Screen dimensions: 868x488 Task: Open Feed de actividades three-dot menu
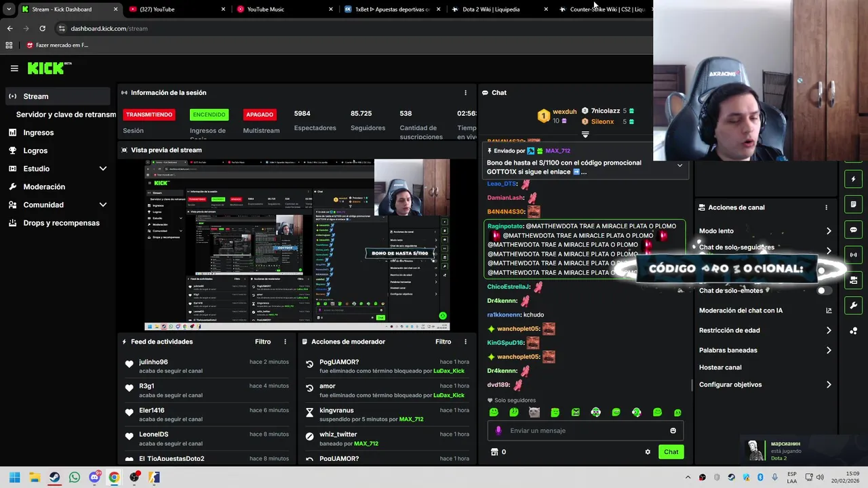pos(285,342)
